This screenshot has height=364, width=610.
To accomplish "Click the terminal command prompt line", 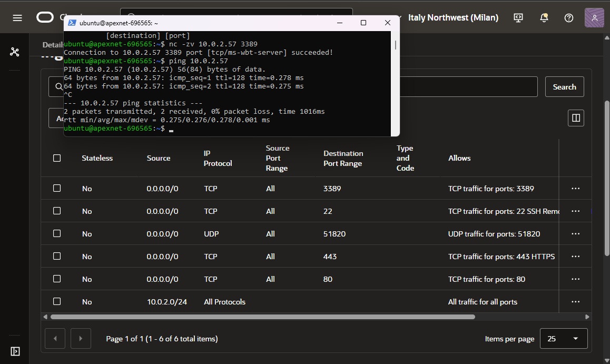I will [x=119, y=129].
